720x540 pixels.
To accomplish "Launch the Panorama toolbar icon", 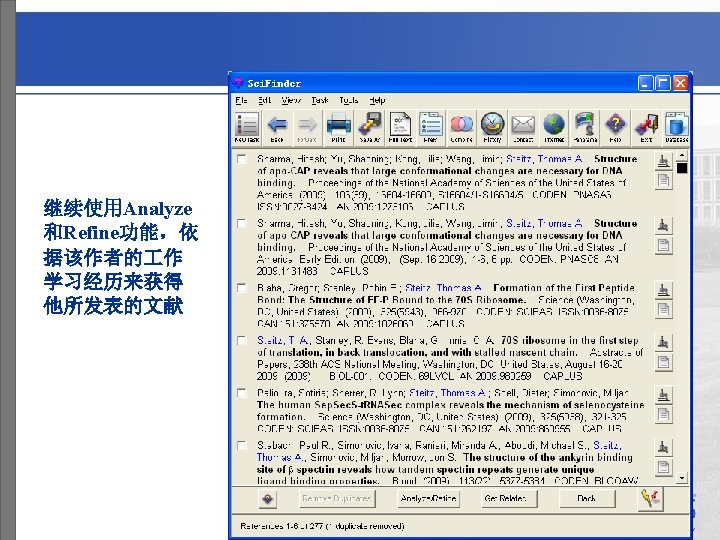I will point(585,127).
